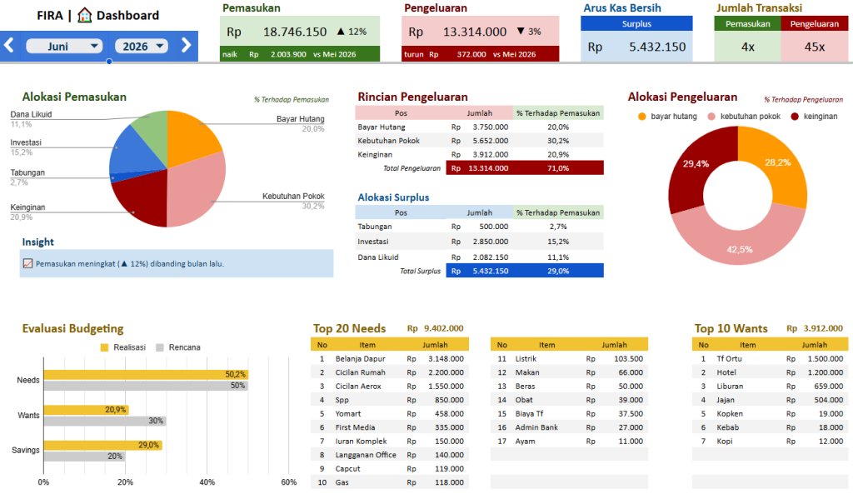Click the Pengeluaran down triangle 3%
Screen dimensions: 853x504
point(529,32)
